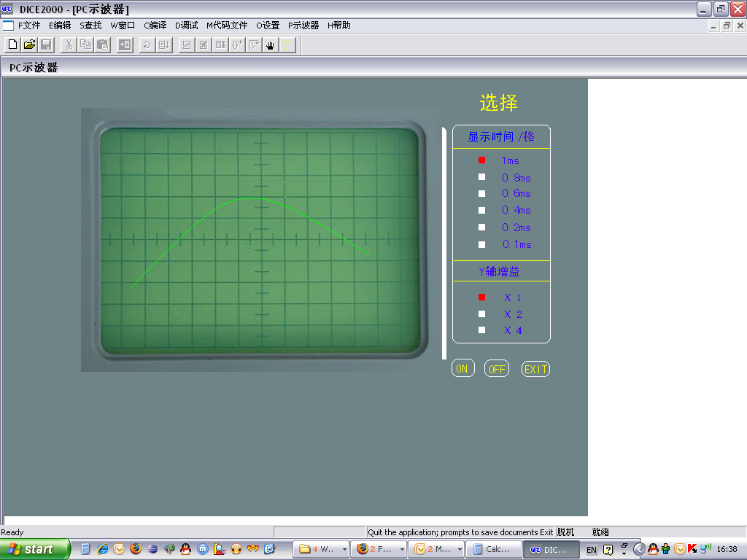The image size is (747, 560).
Task: Click the New file toolbar icon
Action: tap(12, 45)
